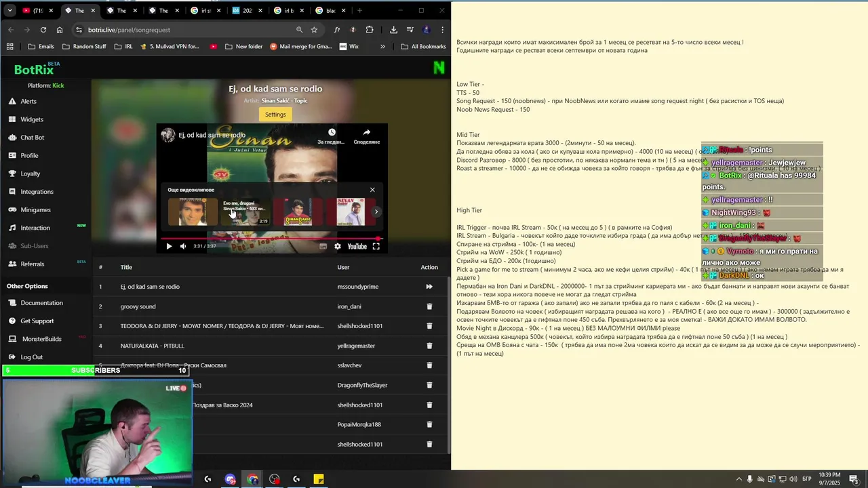Screen dimensions: 868x488
Task: Open YouTube player settings gear
Action: 338,246
